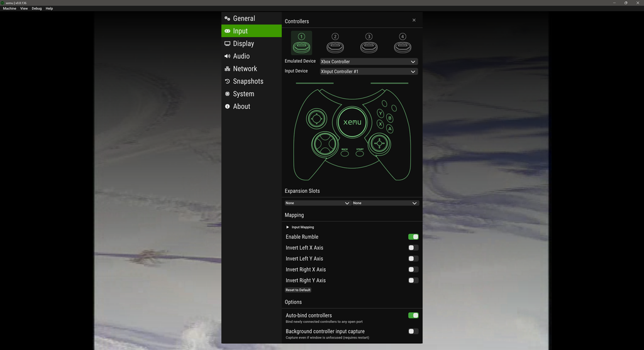Expand the Input Mapping section
644x350 pixels.
pos(300,227)
